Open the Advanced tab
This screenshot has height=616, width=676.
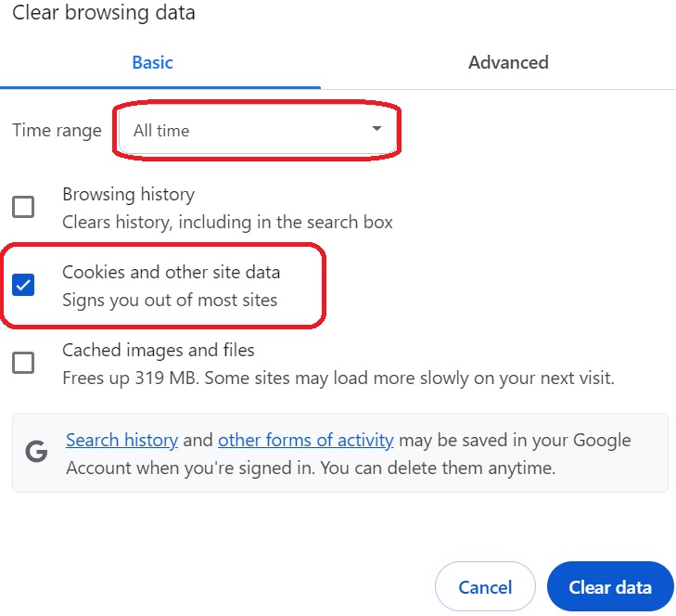(x=508, y=63)
